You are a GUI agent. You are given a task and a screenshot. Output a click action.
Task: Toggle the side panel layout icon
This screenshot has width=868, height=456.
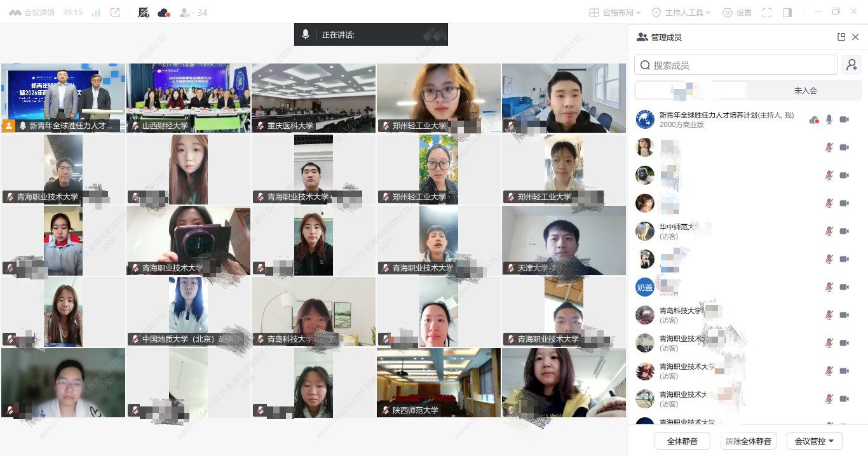click(787, 13)
